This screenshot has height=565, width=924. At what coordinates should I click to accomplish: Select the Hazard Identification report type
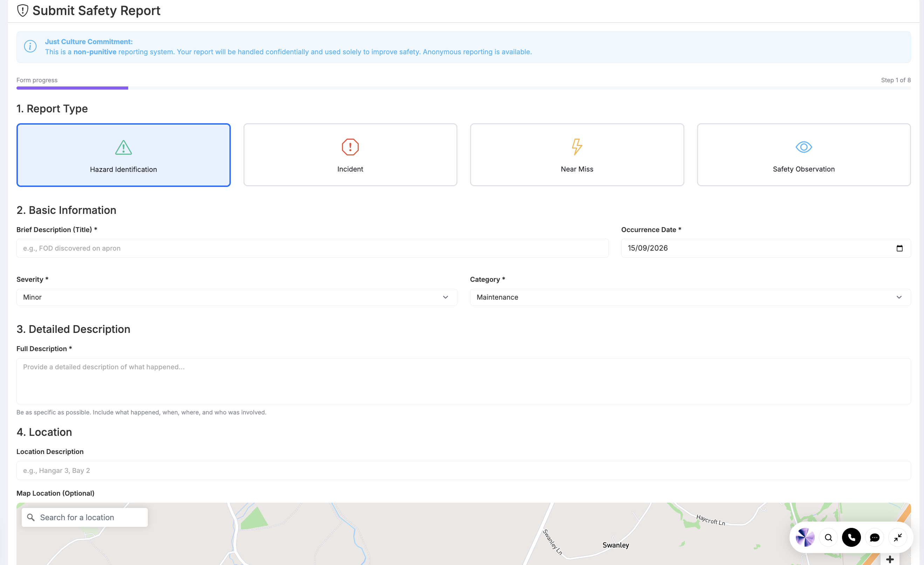pyautogui.click(x=123, y=155)
